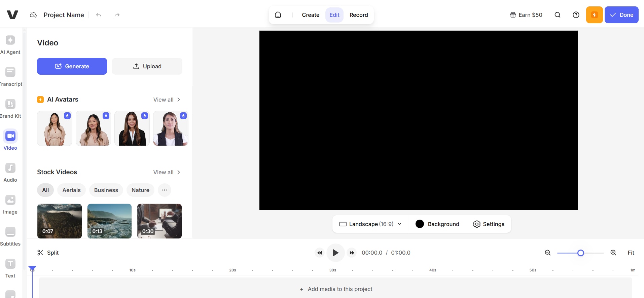
Task: Switch to Create tab
Action: (311, 15)
